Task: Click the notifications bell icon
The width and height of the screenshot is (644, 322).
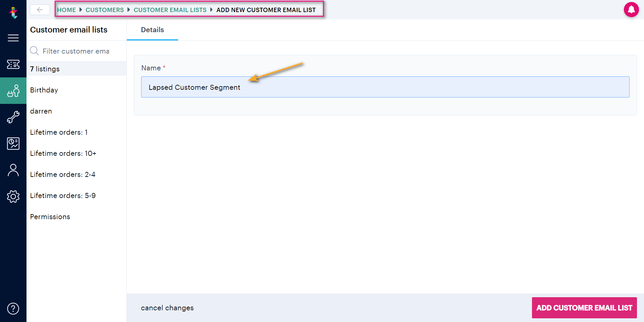Action: tap(631, 9)
